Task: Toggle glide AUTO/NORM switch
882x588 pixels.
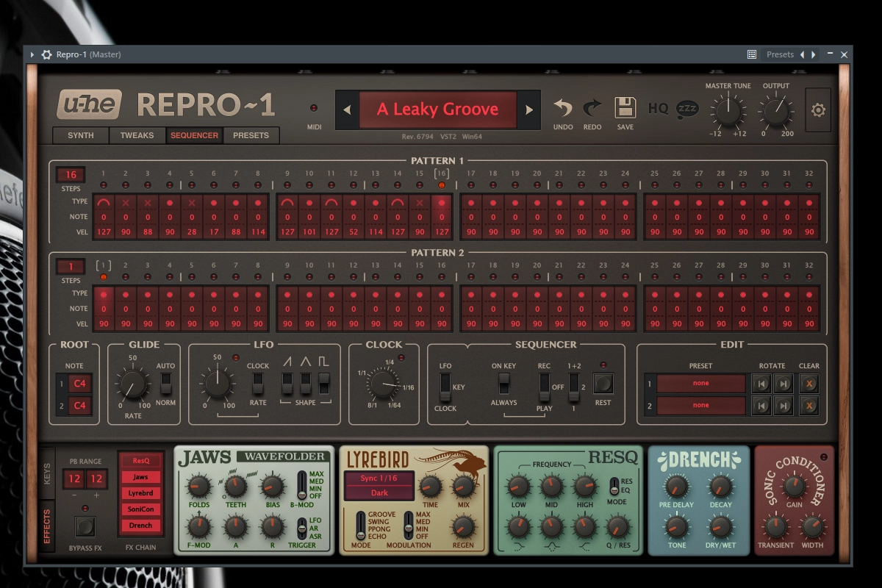Action: pyautogui.click(x=166, y=383)
